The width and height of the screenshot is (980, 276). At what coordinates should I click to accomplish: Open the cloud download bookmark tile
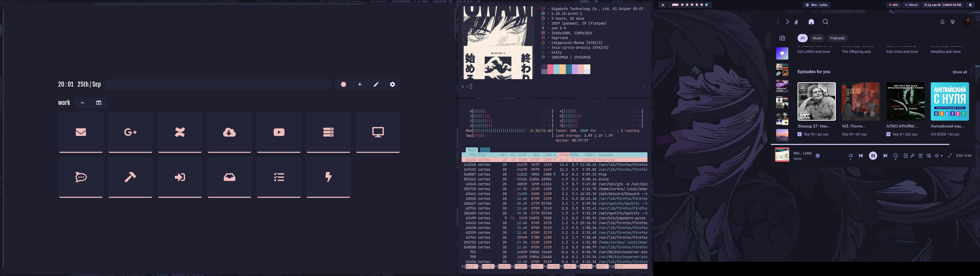pyautogui.click(x=229, y=132)
